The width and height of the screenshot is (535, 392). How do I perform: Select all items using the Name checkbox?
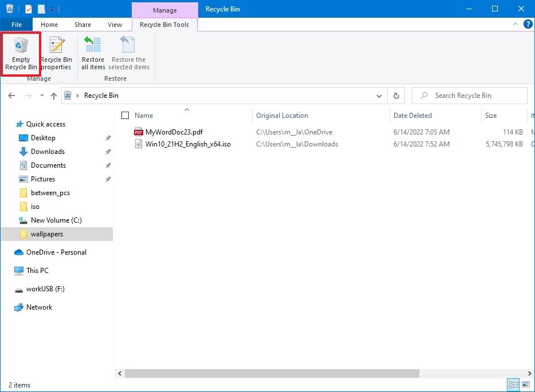click(124, 115)
